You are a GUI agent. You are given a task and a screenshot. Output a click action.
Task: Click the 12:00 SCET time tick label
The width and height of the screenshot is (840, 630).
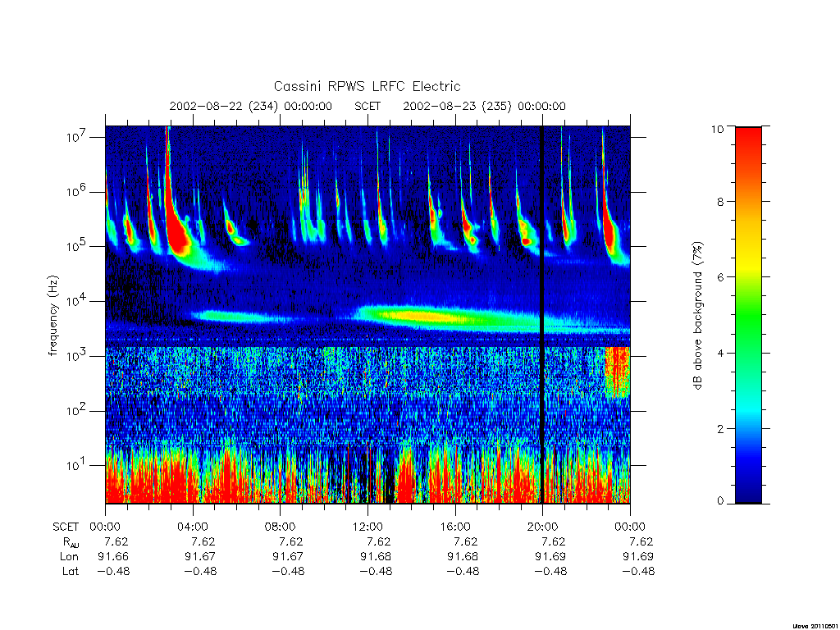click(367, 527)
